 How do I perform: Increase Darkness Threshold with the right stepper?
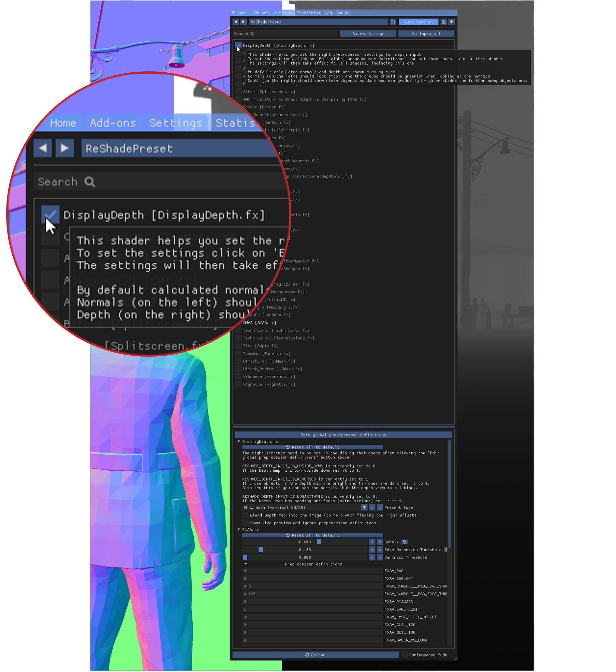pyautogui.click(x=380, y=557)
